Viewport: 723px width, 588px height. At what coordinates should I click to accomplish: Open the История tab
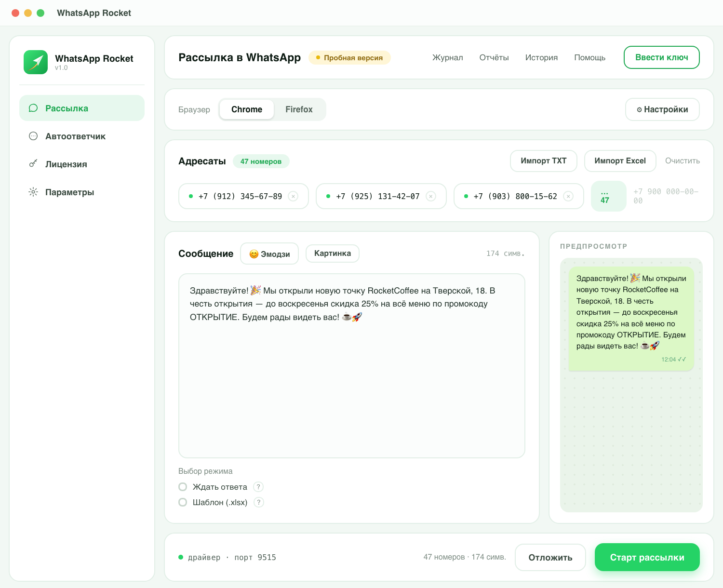pyautogui.click(x=541, y=57)
